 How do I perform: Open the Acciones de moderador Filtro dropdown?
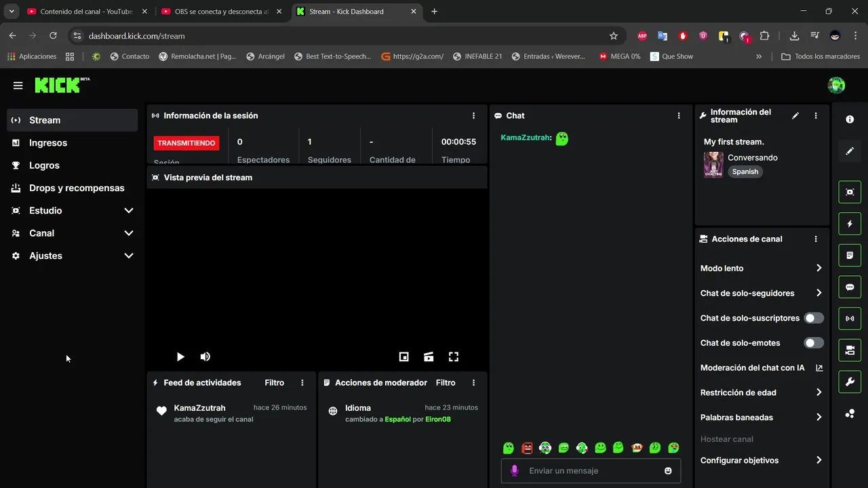tap(446, 383)
